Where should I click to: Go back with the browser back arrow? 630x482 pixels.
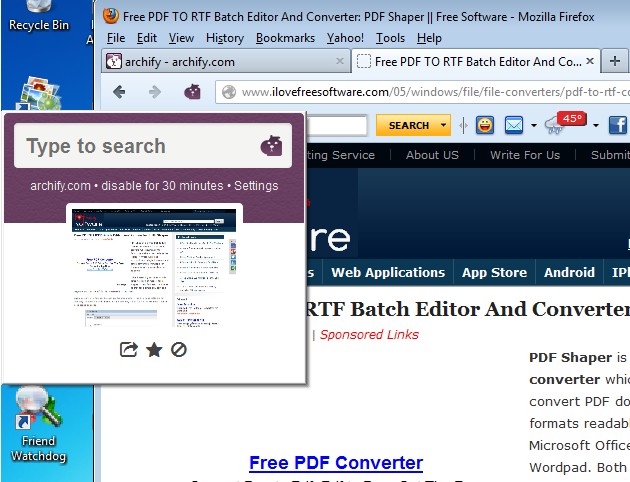(119, 92)
